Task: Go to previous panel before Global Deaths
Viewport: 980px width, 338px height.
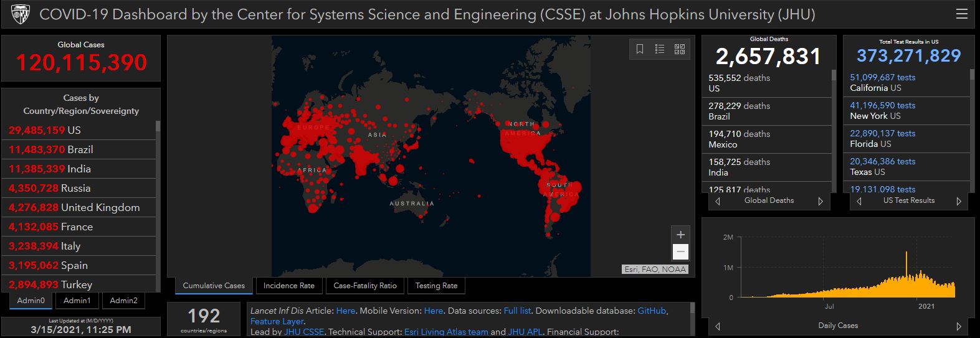Action: pos(718,201)
